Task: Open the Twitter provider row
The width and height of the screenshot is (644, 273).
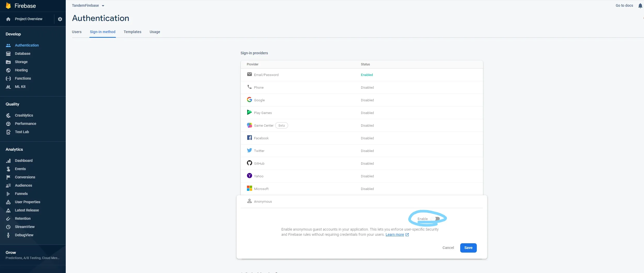Action: [x=362, y=151]
